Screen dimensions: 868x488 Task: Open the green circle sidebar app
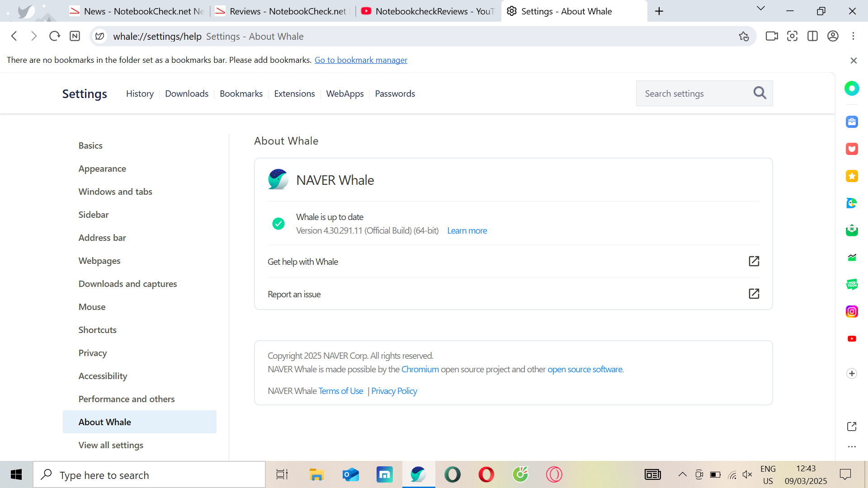[852, 89]
